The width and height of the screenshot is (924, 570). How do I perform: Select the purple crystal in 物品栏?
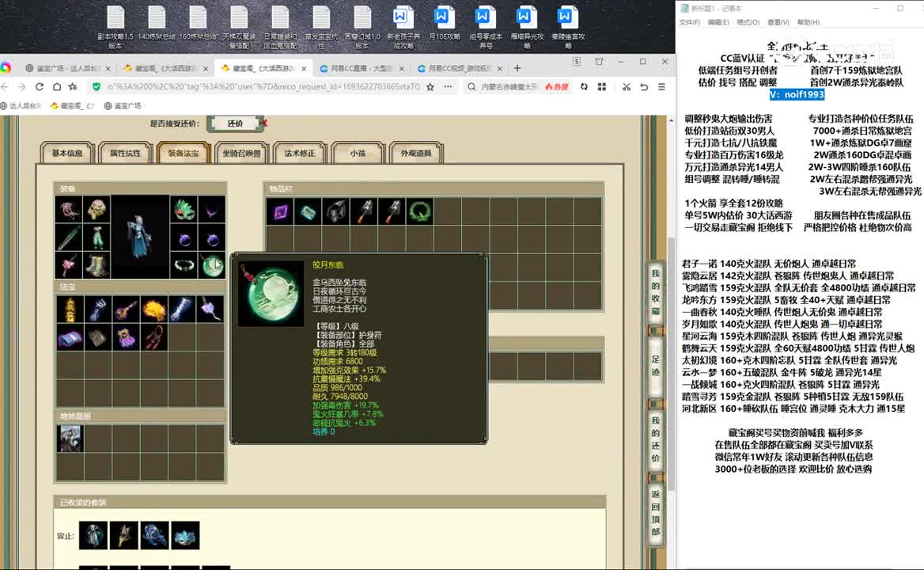pos(280,211)
